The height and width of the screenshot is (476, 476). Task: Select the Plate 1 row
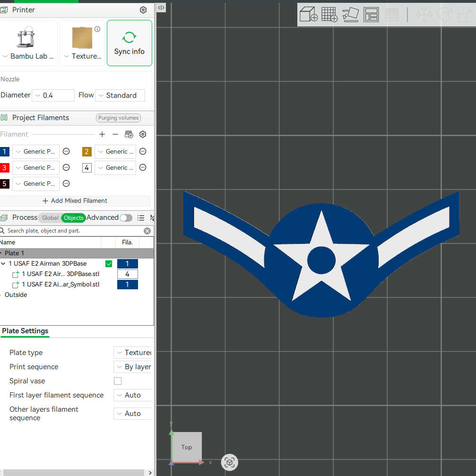tap(77, 253)
